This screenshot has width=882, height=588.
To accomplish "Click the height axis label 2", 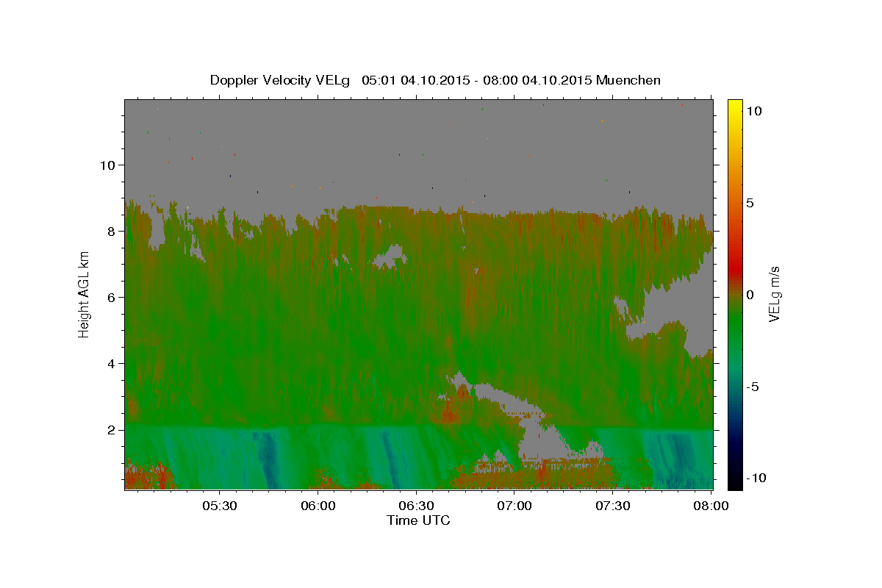I will 111,430.
